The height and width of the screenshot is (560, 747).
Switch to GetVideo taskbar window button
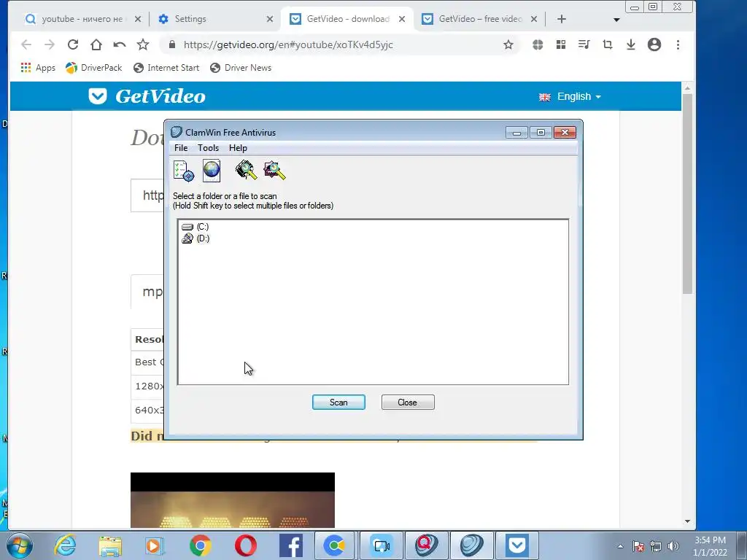(x=517, y=545)
